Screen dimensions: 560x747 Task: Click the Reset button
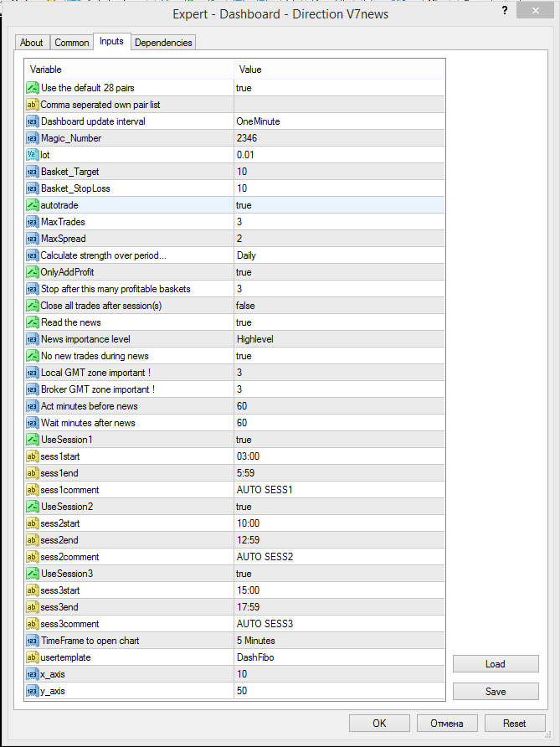(x=515, y=724)
